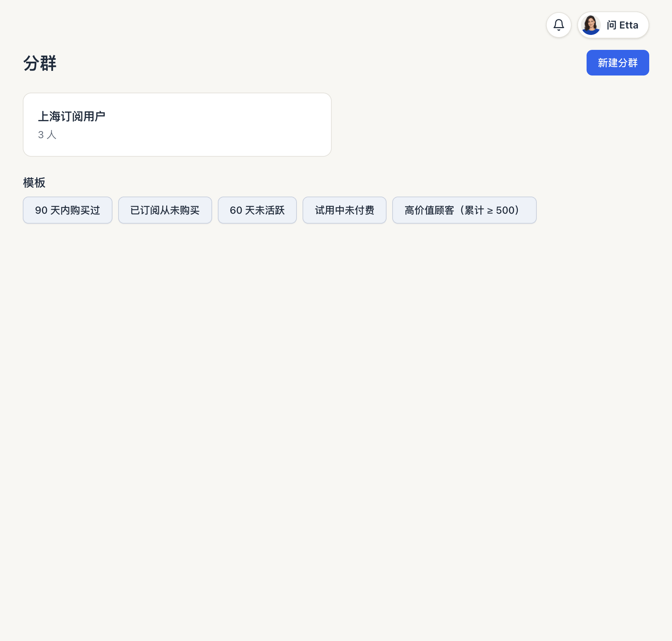This screenshot has height=641, width=672.
Task: Open the 上海订阅用户 segment card
Action: [x=177, y=125]
